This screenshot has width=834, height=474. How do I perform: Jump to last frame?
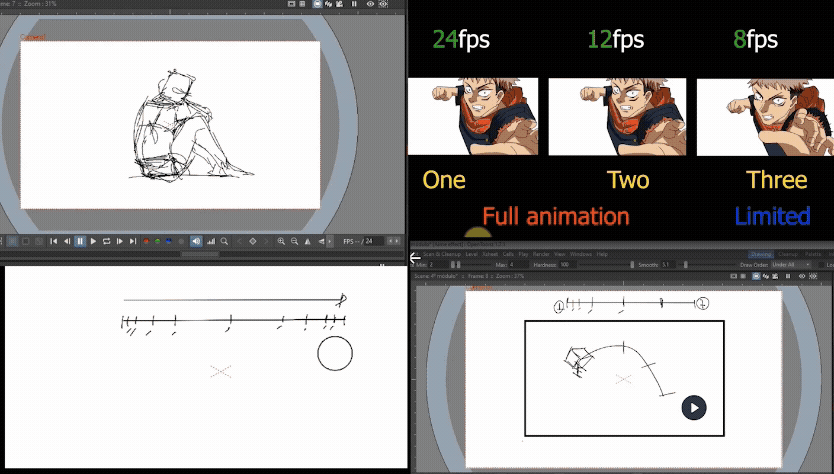click(133, 241)
